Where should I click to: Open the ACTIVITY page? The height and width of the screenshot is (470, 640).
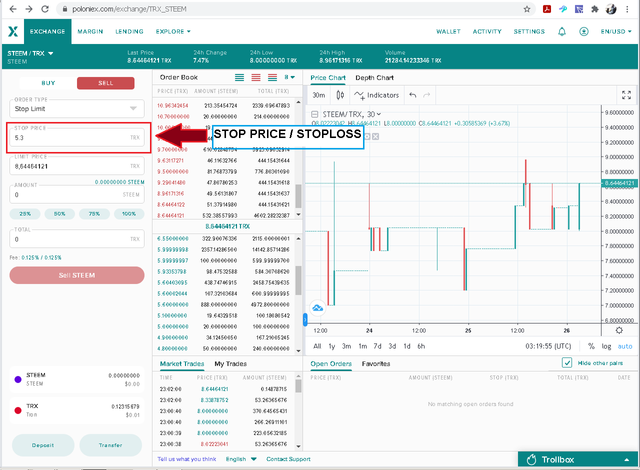[x=487, y=31]
